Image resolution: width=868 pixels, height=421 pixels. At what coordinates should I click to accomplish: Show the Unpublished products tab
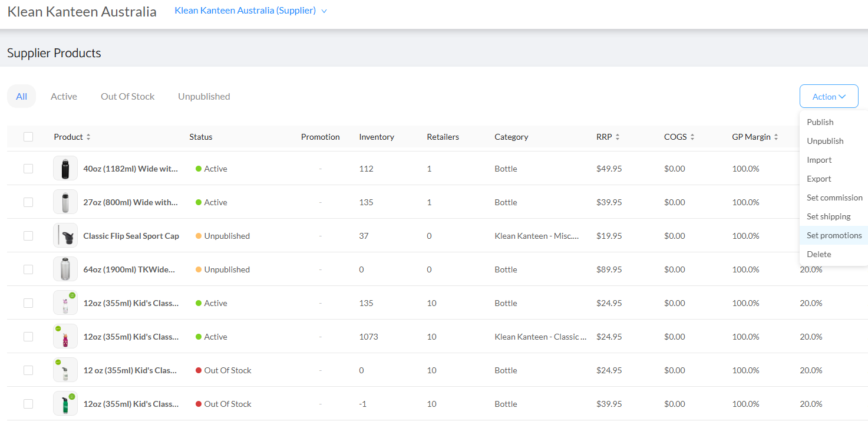204,97
